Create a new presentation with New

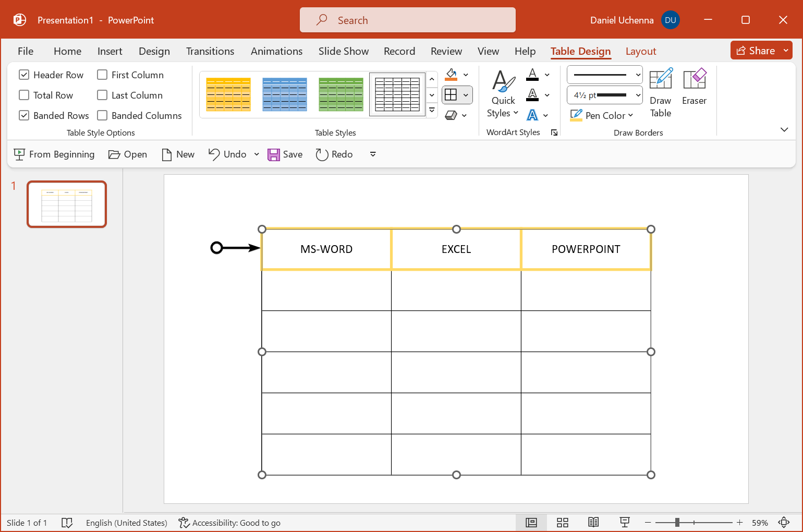click(178, 154)
